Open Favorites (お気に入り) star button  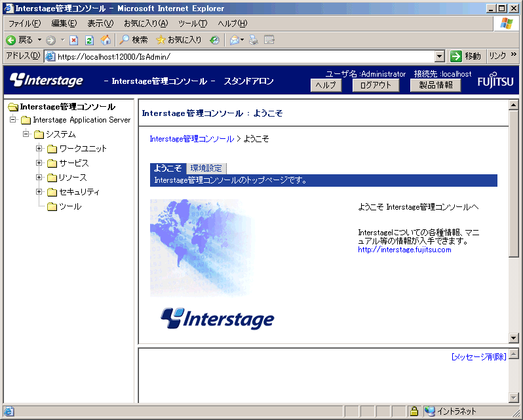179,40
